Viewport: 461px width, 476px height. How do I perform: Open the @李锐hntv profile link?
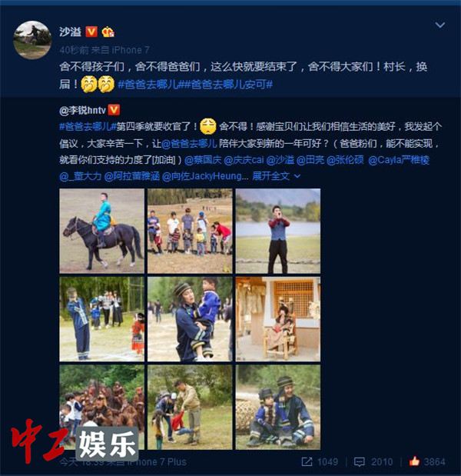(x=82, y=110)
